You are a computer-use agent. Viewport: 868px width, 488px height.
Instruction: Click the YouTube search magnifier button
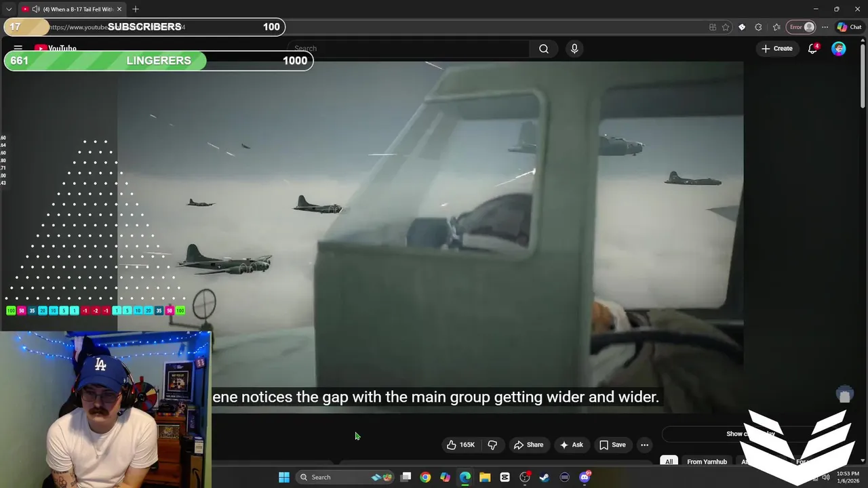click(x=544, y=49)
